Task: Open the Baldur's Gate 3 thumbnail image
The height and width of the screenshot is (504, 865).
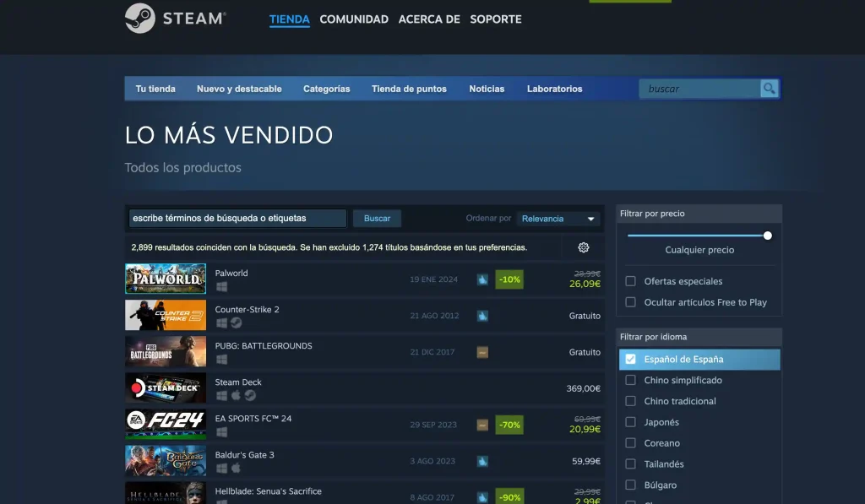Action: click(x=166, y=460)
